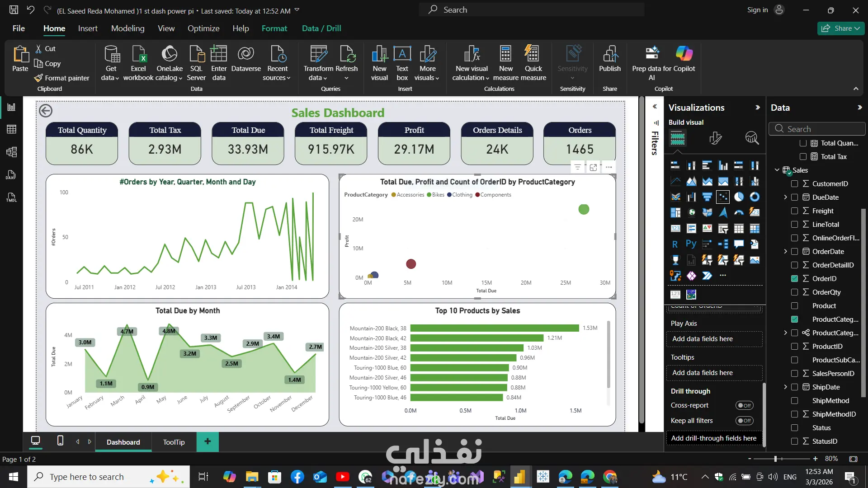The image size is (868, 488).
Task: Switch to the ToolTip page tab
Action: [x=174, y=442]
